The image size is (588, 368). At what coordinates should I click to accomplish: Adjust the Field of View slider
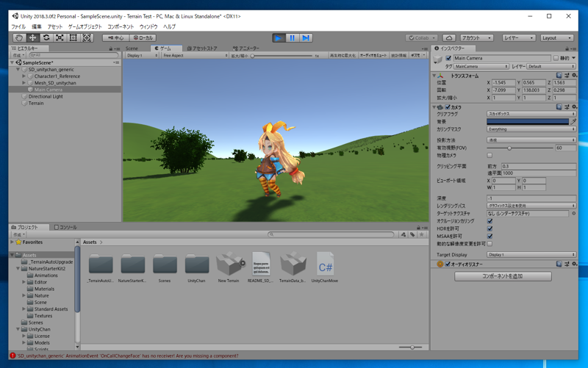(x=520, y=148)
